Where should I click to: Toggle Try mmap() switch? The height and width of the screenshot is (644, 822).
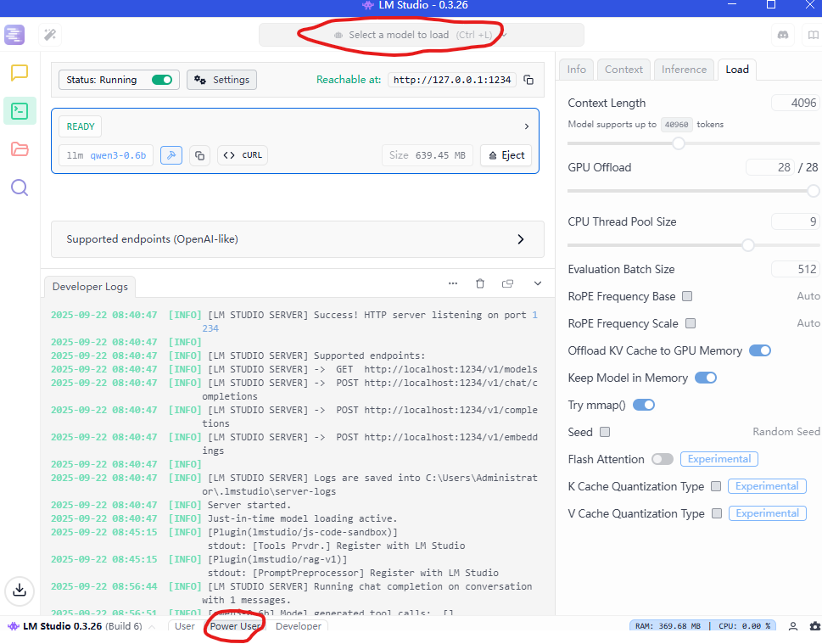(644, 405)
